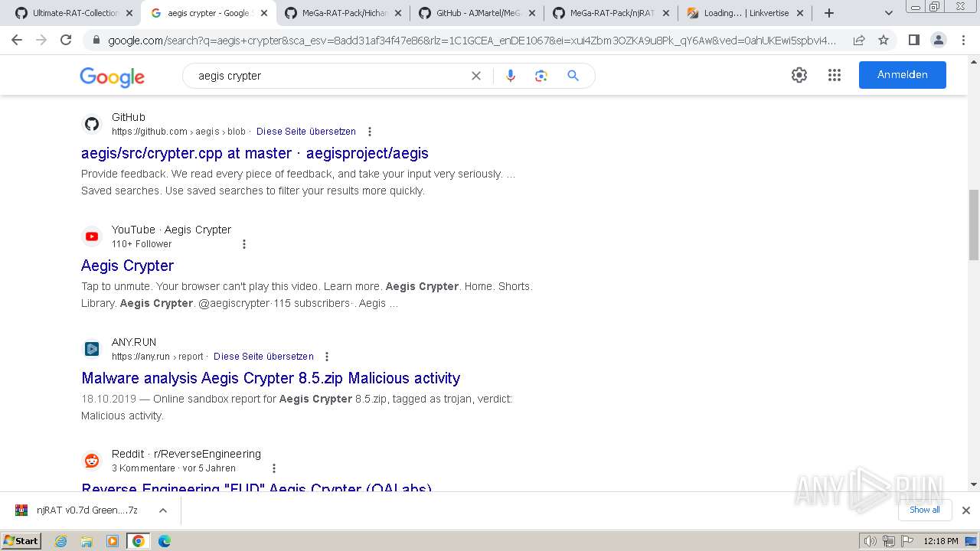
Task: Show all downloads
Action: pyautogui.click(x=924, y=510)
